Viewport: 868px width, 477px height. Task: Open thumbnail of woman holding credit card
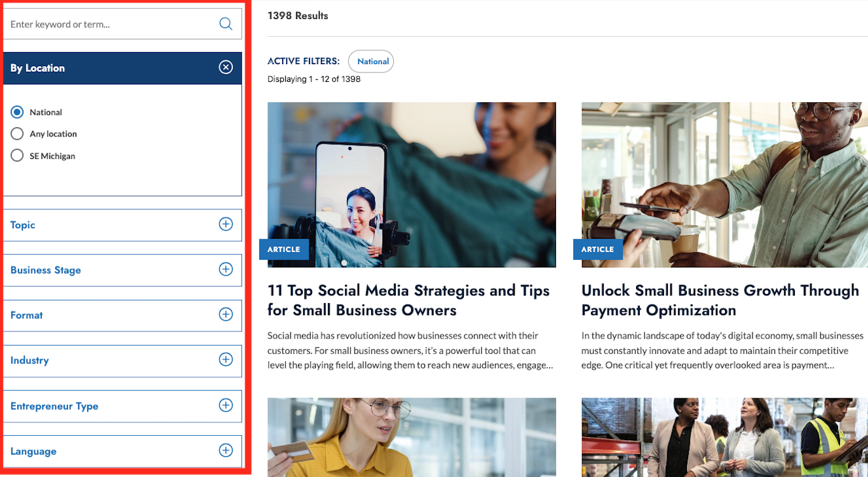(412, 437)
